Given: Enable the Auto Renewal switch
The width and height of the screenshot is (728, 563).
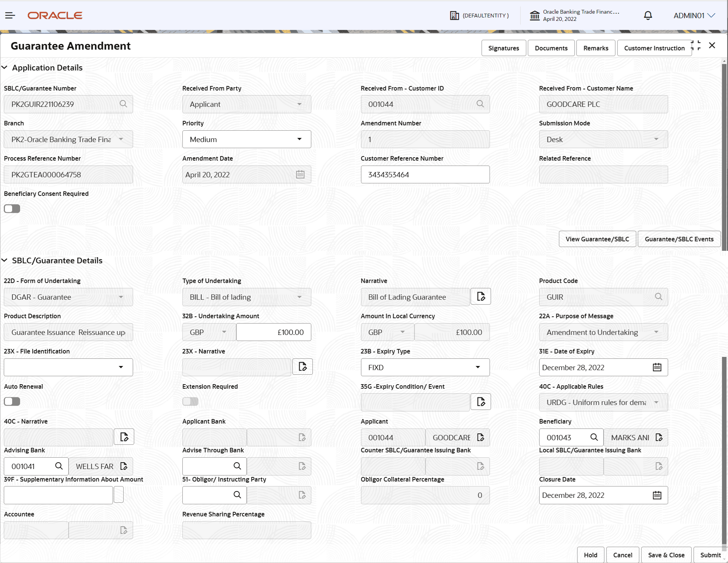Looking at the screenshot, I should (12, 402).
